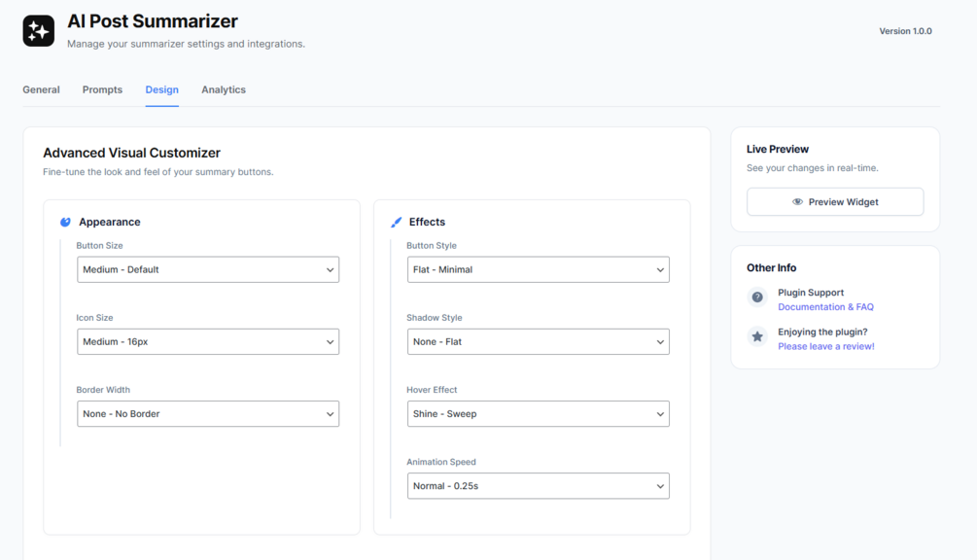Click the AI Post Summarizer sparkle logo
The width and height of the screenshot is (977, 560).
pyautogui.click(x=39, y=31)
